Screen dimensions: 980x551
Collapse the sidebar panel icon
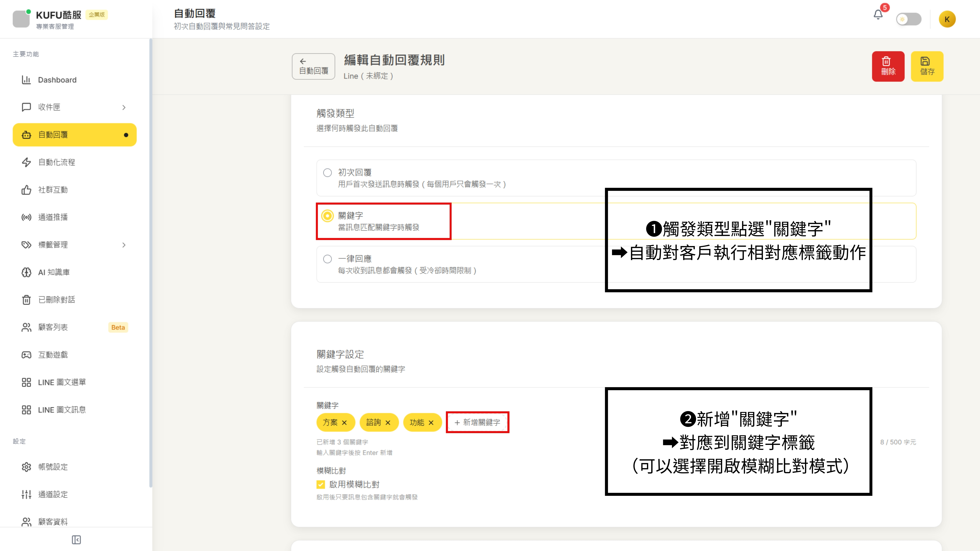pyautogui.click(x=76, y=540)
